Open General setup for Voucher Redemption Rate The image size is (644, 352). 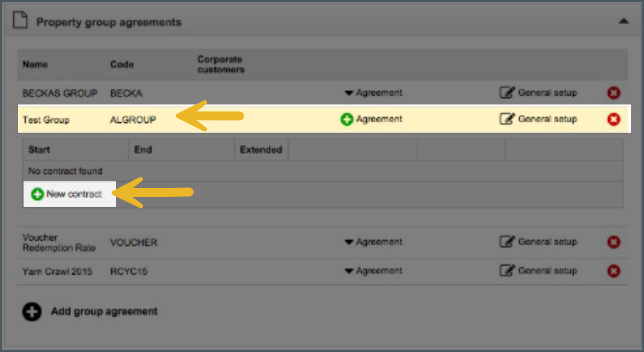538,242
